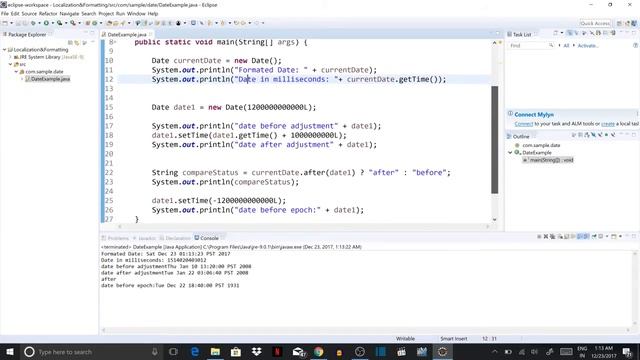Click the editor vertical scrollbar thumb
The image size is (640, 360).
pyautogui.click(x=494, y=140)
